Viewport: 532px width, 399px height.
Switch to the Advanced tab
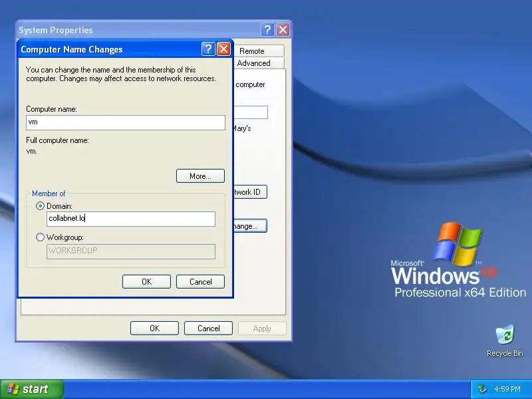(259, 63)
